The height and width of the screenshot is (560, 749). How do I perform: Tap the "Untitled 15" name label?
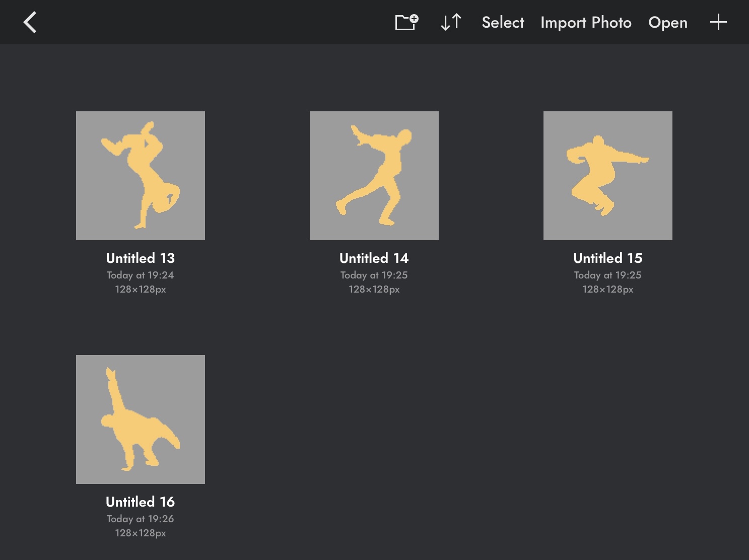[x=608, y=258]
